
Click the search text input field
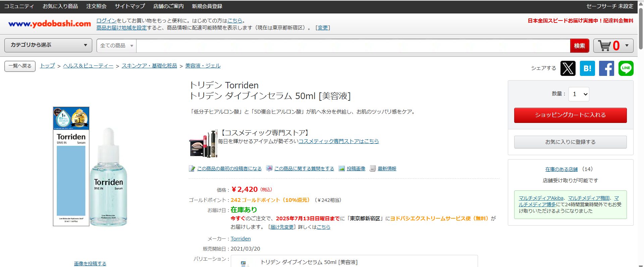pyautogui.click(x=353, y=46)
